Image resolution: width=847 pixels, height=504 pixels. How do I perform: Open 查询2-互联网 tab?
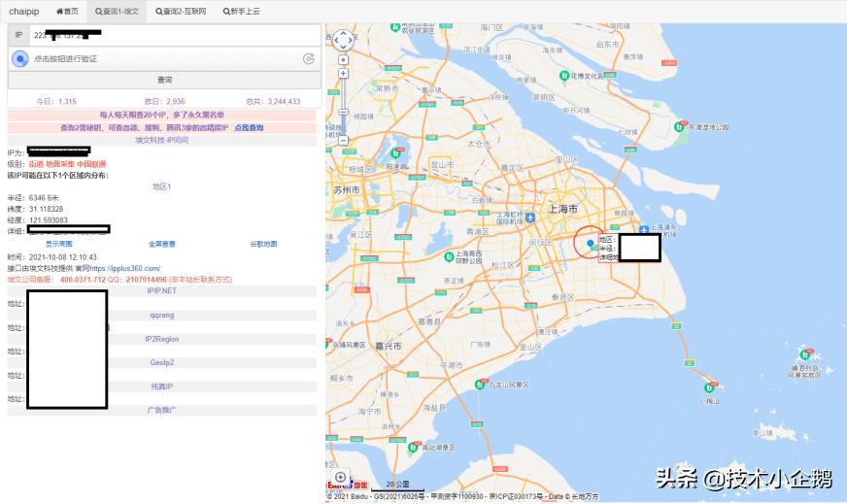click(x=181, y=11)
